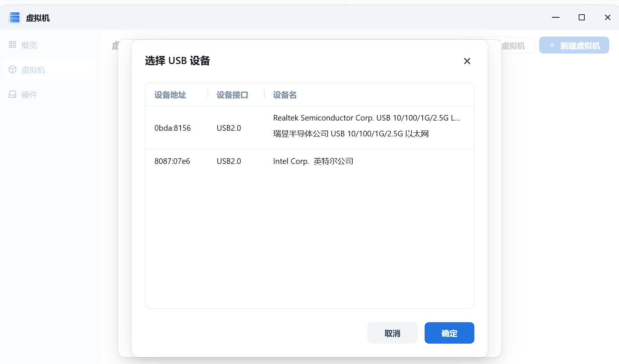The width and height of the screenshot is (619, 364).
Task: Click the 设备名 column header
Action: click(x=285, y=95)
